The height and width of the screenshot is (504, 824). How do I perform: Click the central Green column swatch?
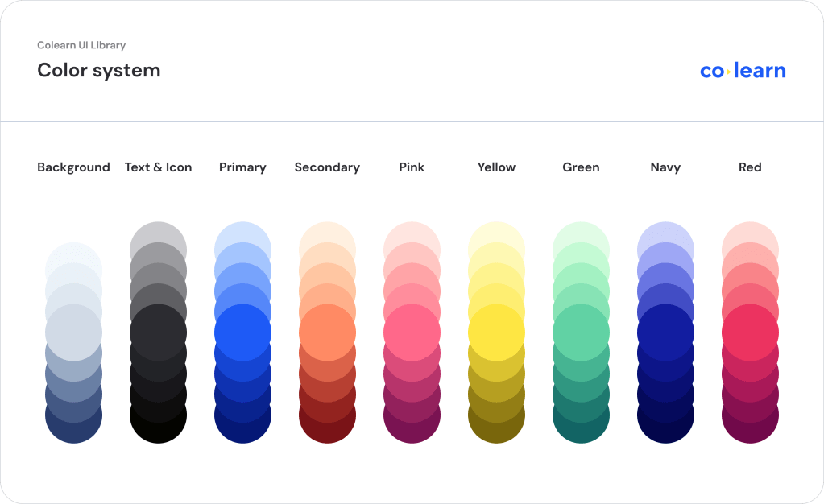(x=581, y=333)
